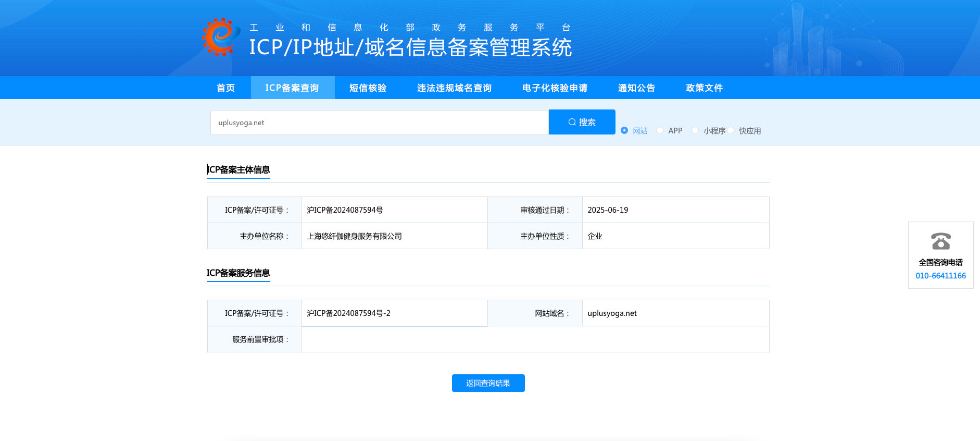Click the 企业 organization type value
Screen dimensions: 980x441
(595, 236)
